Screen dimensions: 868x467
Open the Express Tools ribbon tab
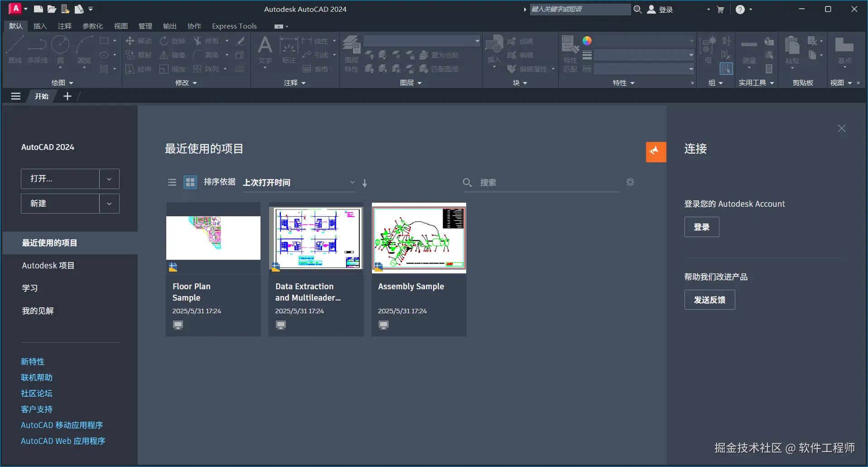tap(234, 26)
